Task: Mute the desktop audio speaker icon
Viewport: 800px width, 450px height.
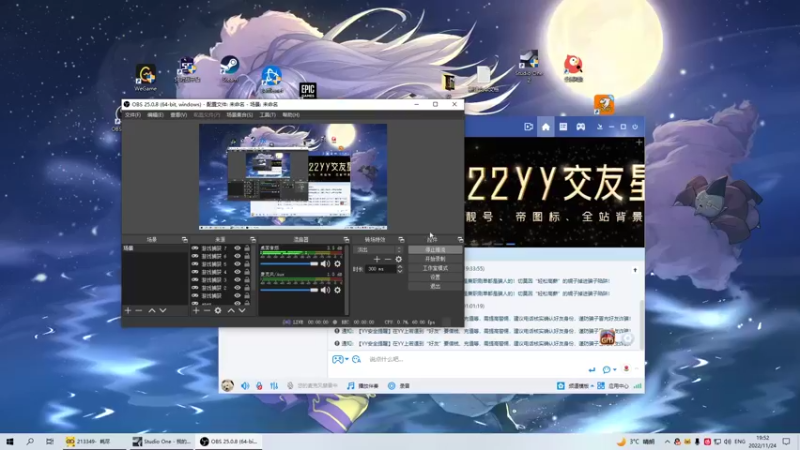Action: pyautogui.click(x=325, y=264)
